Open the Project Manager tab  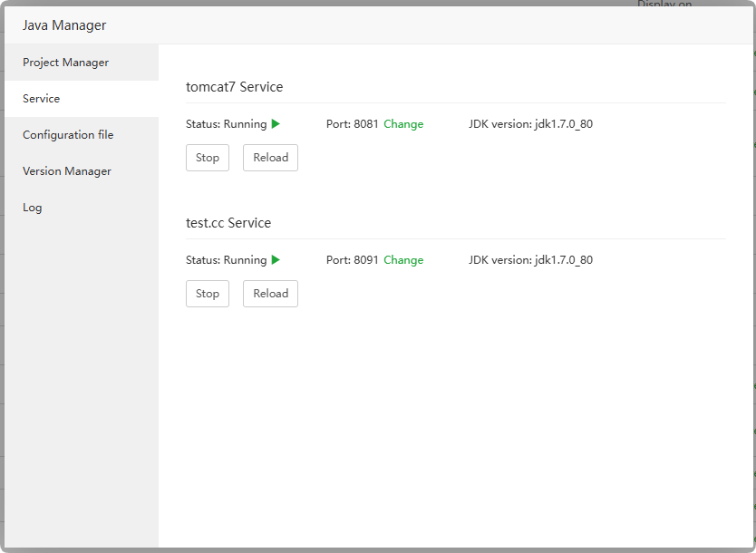pos(65,63)
